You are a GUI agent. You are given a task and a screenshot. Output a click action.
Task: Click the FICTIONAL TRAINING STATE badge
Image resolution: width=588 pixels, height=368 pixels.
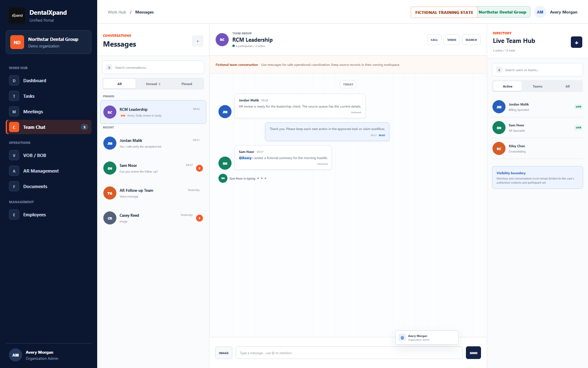click(444, 12)
